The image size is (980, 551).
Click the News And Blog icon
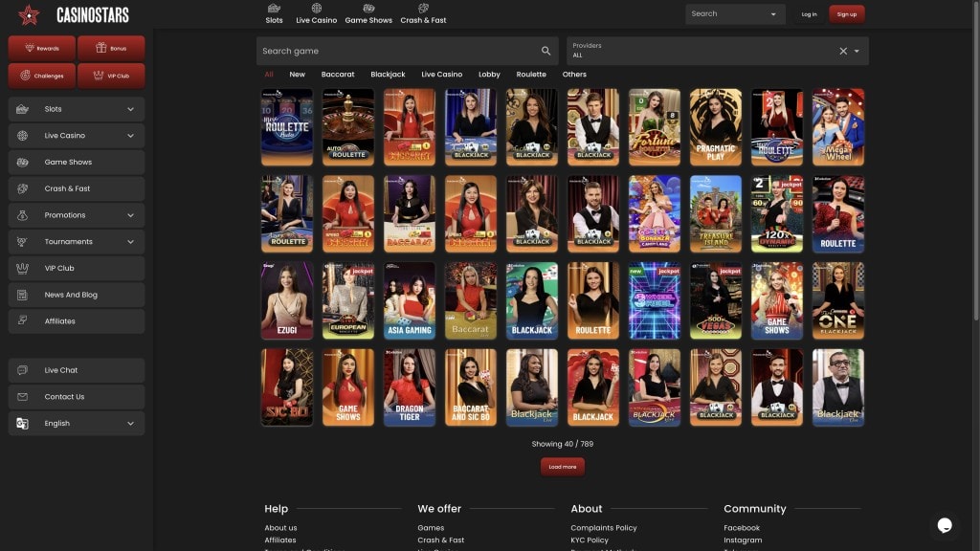tap(23, 295)
